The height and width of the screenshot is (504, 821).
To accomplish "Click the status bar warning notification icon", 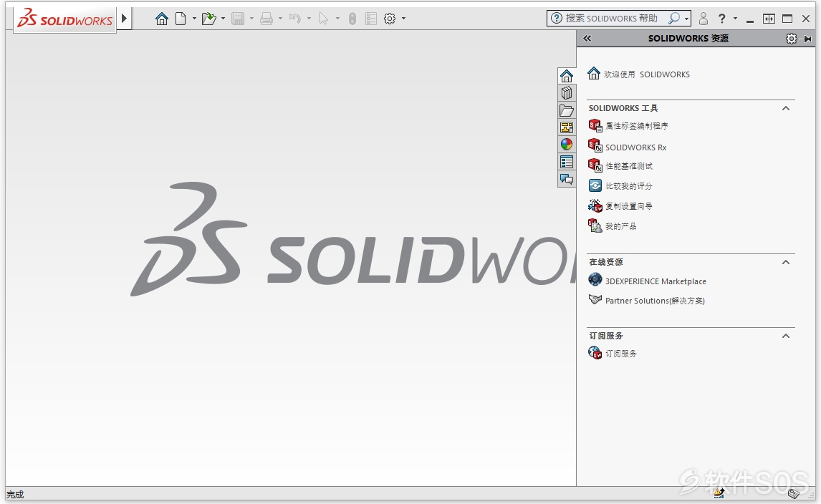I will [719, 493].
